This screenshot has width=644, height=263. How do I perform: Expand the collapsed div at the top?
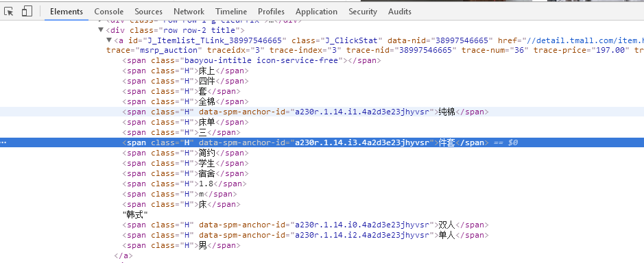coord(101,21)
